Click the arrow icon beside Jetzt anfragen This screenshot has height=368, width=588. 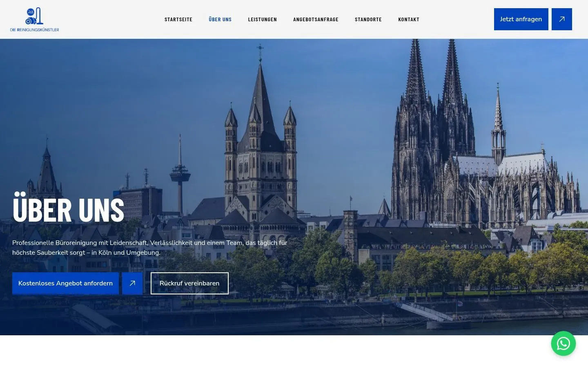pyautogui.click(x=561, y=19)
